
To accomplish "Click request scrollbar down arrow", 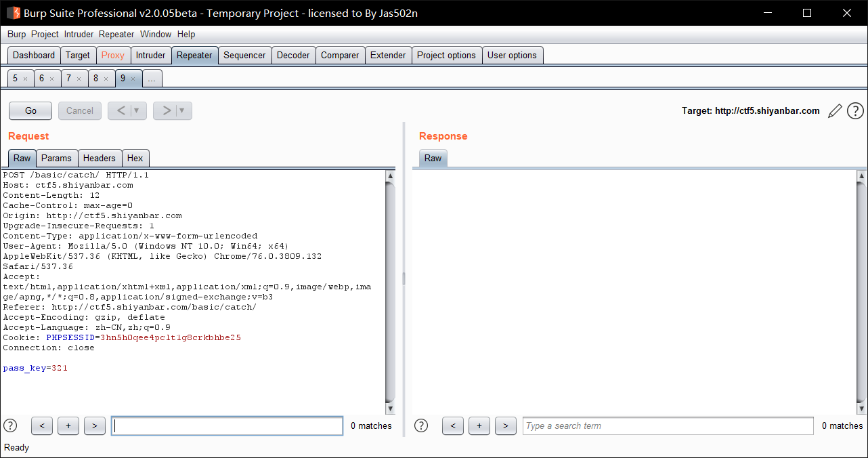I will tap(390, 409).
